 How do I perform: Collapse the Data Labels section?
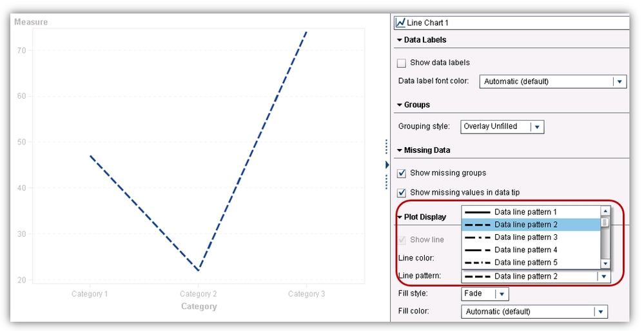tap(400, 40)
